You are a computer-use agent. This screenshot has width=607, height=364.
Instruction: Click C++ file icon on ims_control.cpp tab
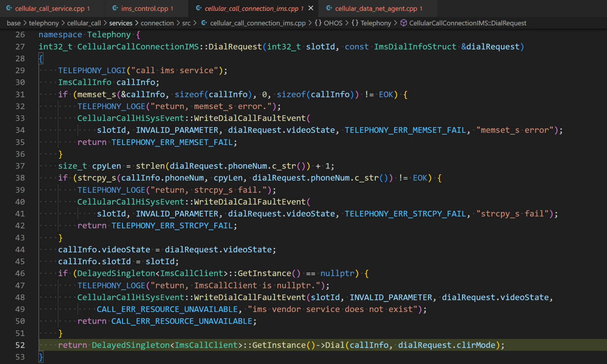coord(115,8)
